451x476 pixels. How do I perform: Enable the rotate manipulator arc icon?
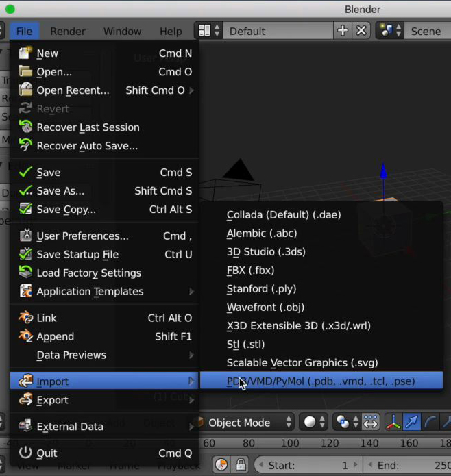[430, 422]
